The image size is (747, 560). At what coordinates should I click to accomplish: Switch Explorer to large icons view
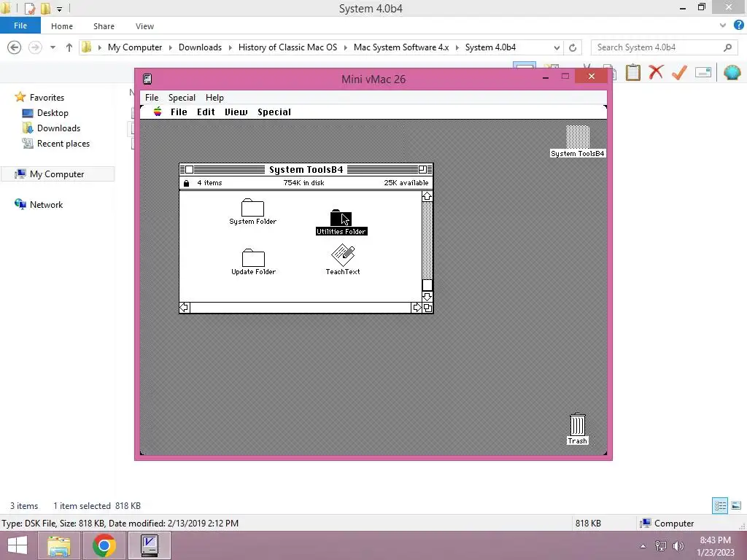click(736, 505)
